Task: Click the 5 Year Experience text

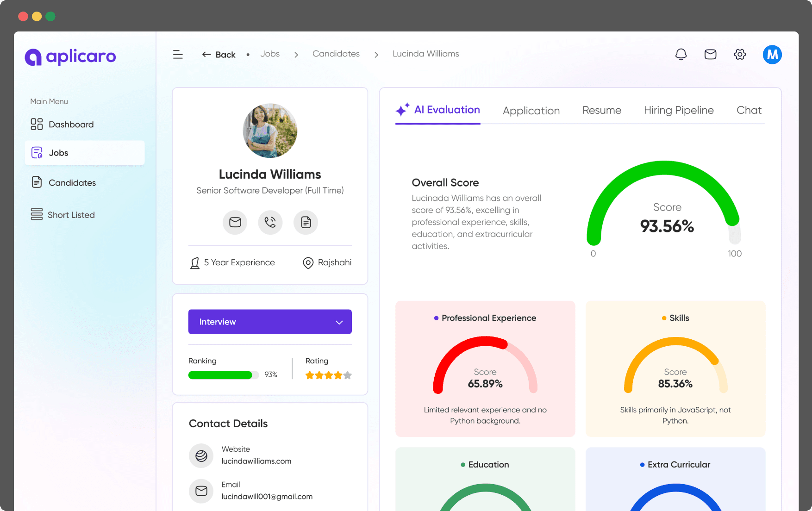Action: [239, 262]
